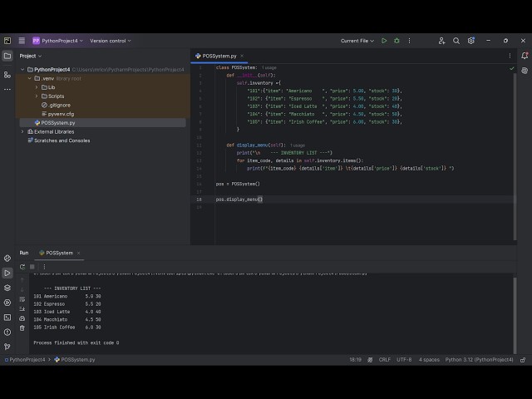Click POSSystem.py breadcrumb in status bar

75,360
